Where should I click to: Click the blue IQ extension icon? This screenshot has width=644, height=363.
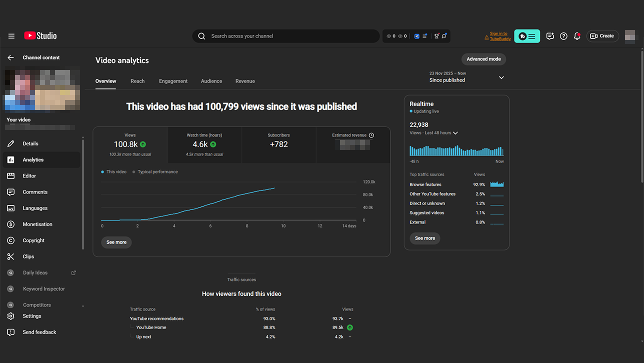pyautogui.click(x=416, y=36)
